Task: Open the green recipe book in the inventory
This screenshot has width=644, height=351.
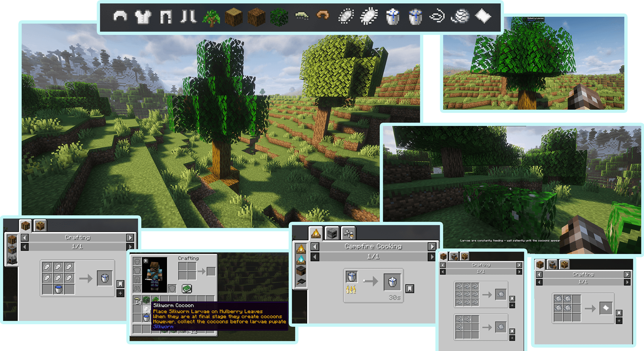Action: click(187, 288)
